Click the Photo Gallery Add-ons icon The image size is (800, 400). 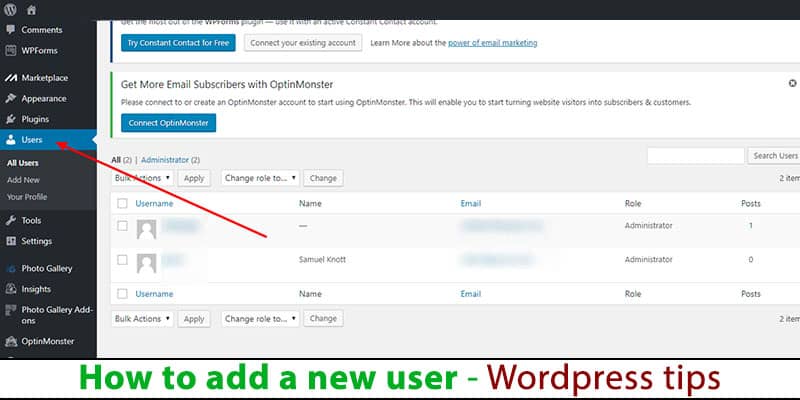[11, 310]
